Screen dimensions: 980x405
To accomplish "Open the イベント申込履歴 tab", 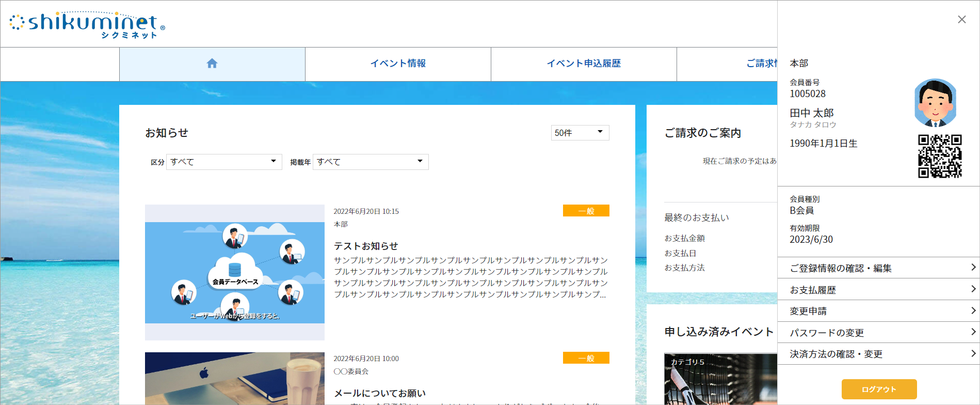I will coord(584,64).
